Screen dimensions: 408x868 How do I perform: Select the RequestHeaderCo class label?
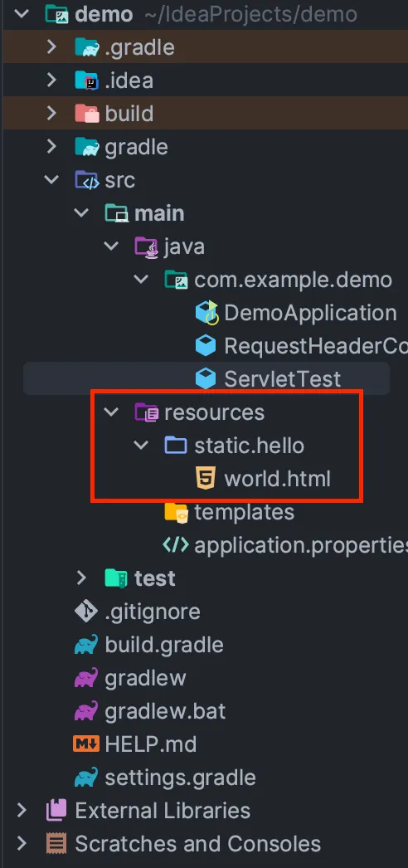(316, 347)
